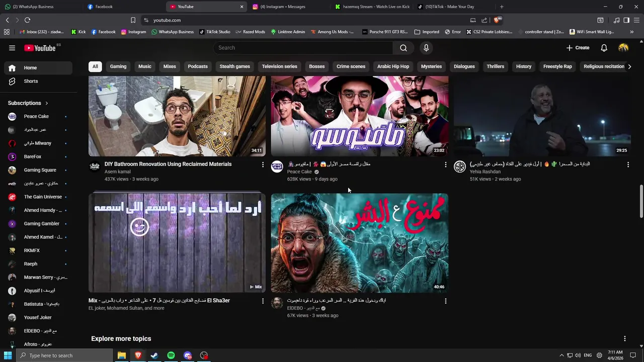
Task: Switch to the Facebook browser tab
Action: click(123, 7)
